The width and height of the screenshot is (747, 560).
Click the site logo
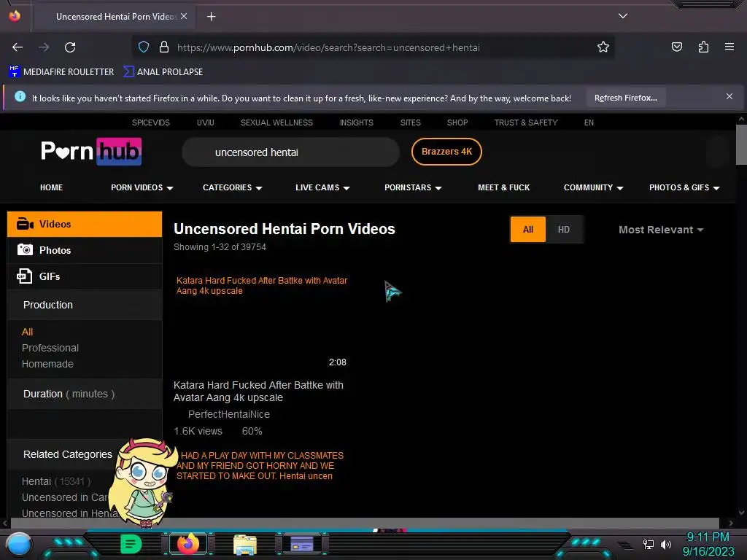click(x=91, y=152)
